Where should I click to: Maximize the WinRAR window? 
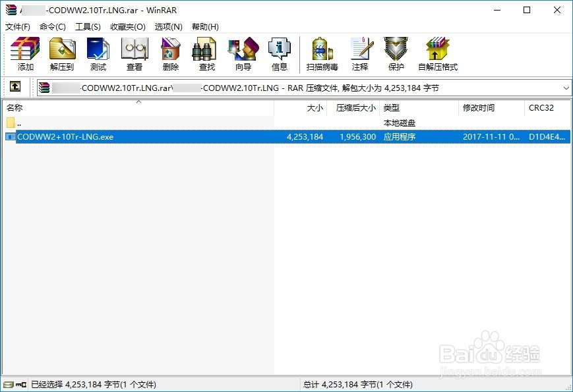pyautogui.click(x=527, y=10)
